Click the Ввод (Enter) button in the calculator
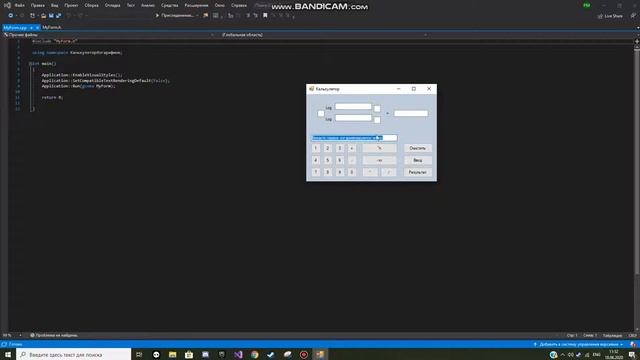The image size is (640, 360). tap(418, 160)
